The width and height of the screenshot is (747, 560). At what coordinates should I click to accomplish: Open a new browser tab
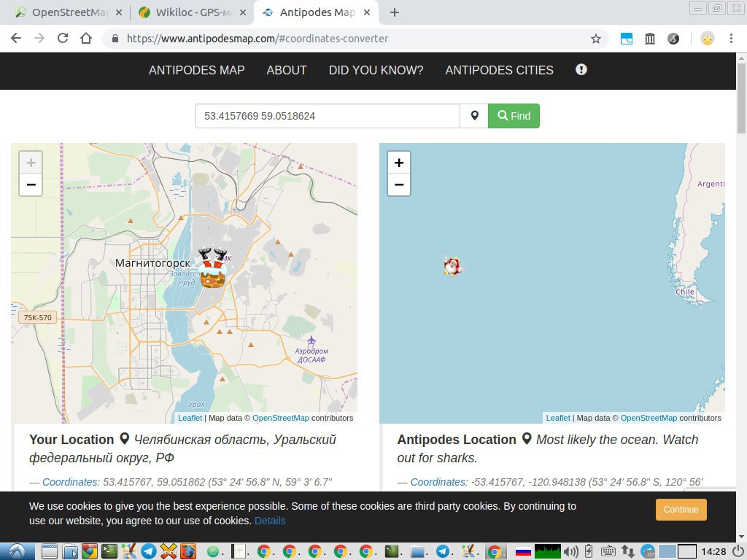pyautogui.click(x=394, y=13)
